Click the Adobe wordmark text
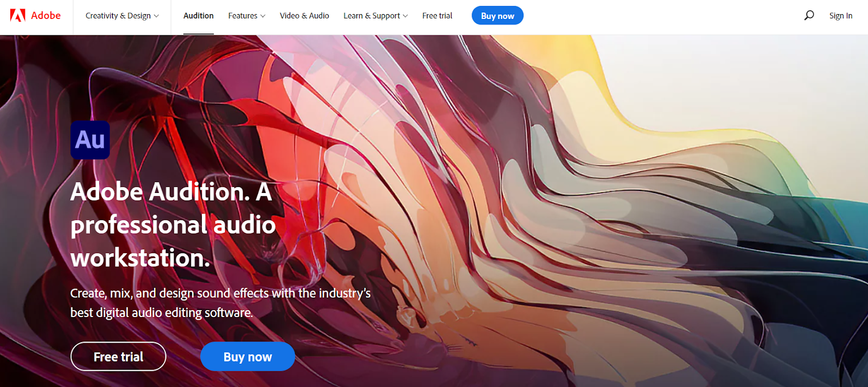This screenshot has height=387, width=868. [46, 15]
